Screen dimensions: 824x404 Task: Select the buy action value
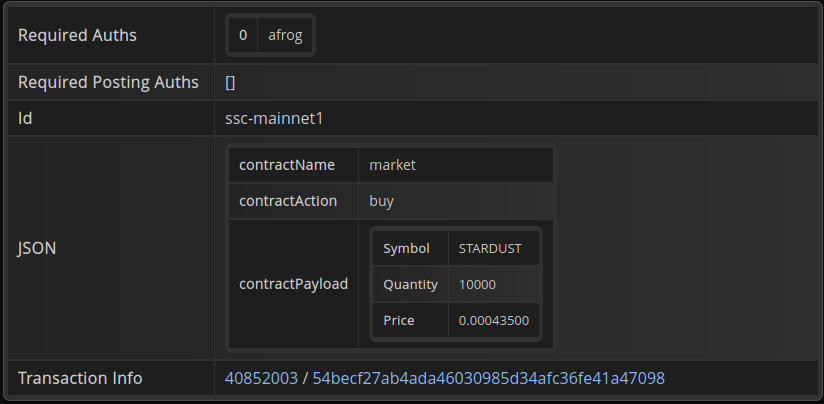[381, 201]
